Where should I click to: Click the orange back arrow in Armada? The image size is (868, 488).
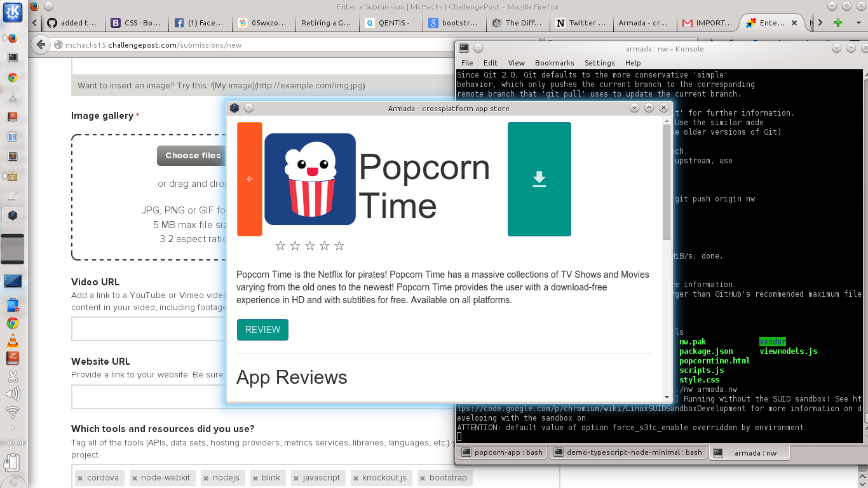pos(250,179)
